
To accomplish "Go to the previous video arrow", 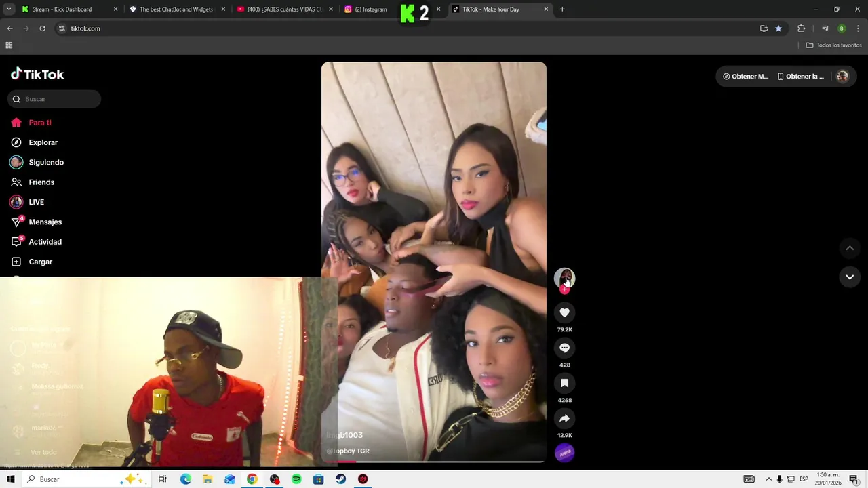I will click(849, 248).
